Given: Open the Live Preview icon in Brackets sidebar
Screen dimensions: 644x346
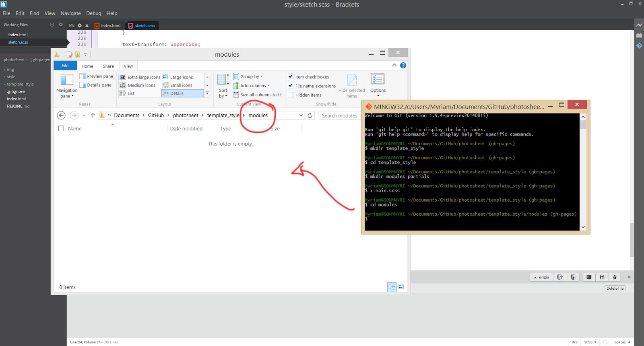Looking at the screenshot, I should 639,25.
